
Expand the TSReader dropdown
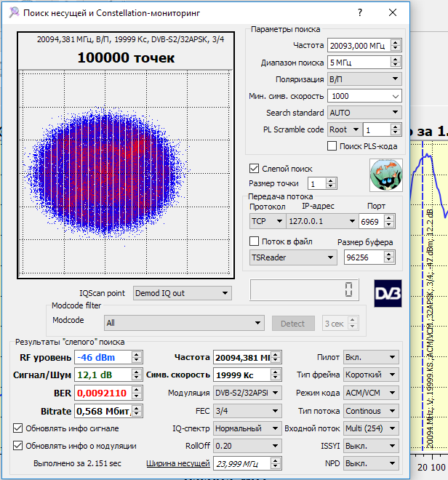pyautogui.click(x=293, y=257)
